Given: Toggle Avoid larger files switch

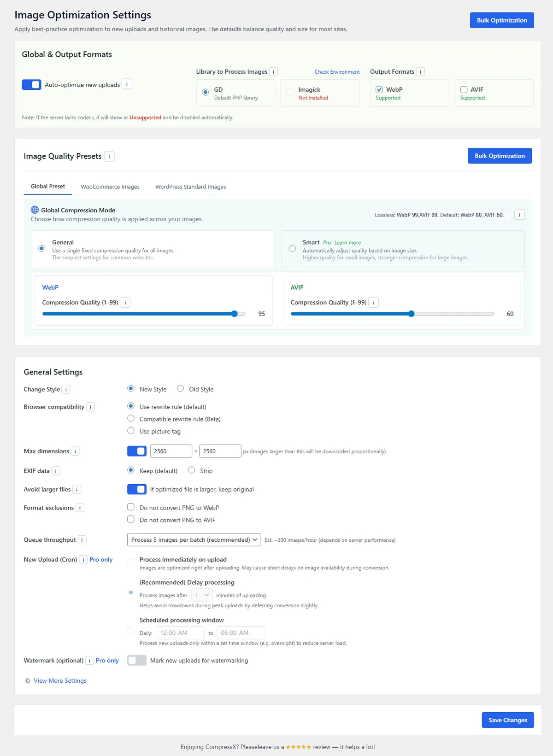Looking at the screenshot, I should pyautogui.click(x=137, y=489).
